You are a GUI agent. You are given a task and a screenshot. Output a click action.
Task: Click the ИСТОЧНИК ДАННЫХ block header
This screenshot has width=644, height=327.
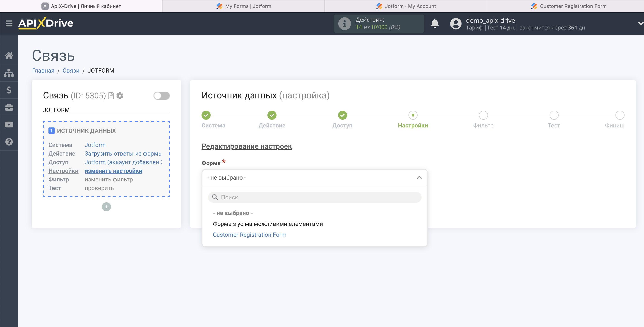(82, 131)
